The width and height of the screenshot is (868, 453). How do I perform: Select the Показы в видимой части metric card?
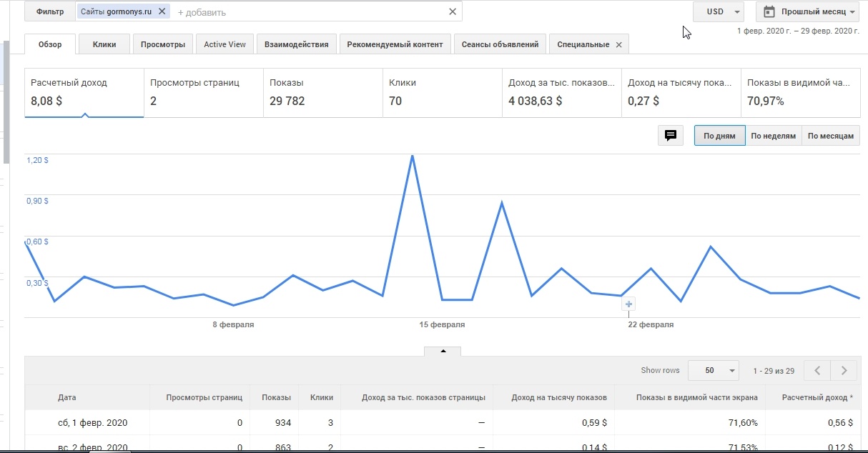coord(800,93)
